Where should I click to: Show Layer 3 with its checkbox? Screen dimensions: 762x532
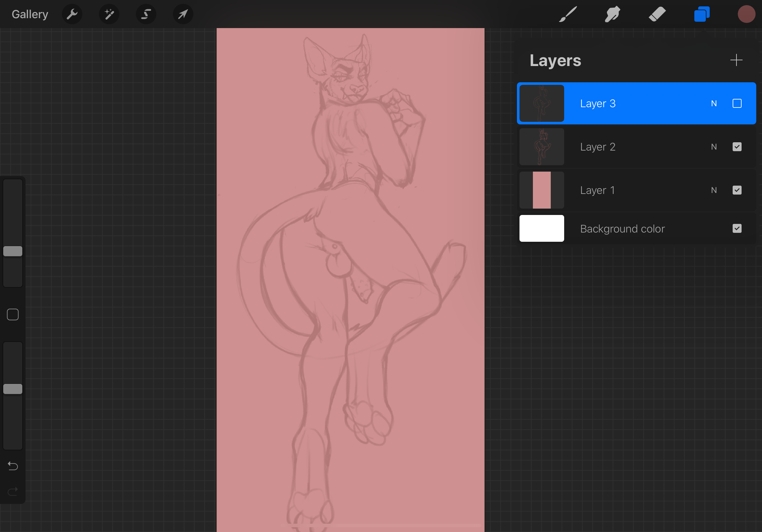(x=737, y=103)
